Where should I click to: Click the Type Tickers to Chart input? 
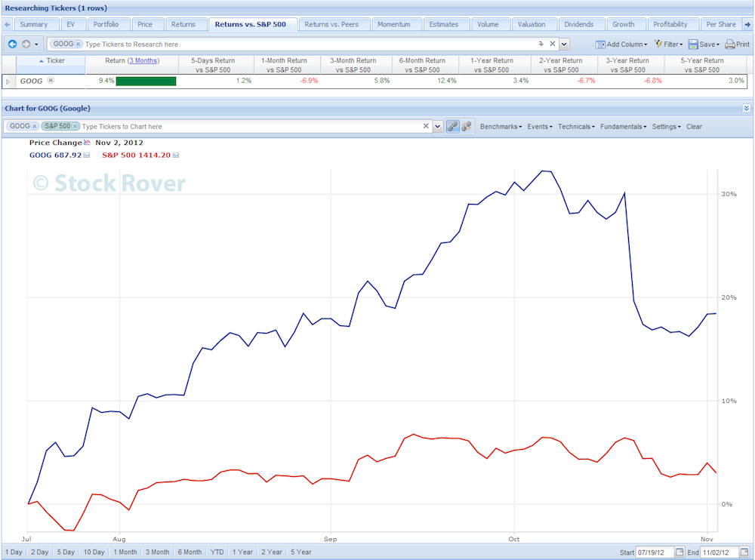pyautogui.click(x=251, y=127)
